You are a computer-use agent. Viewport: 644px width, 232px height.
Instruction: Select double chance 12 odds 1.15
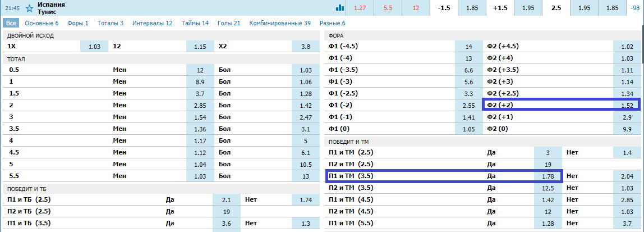click(200, 47)
